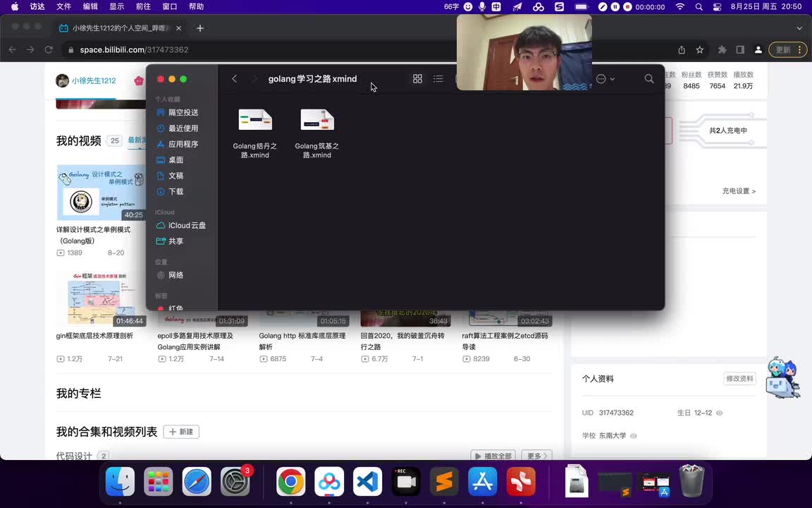Open the 编辑 menu
Viewport: 812px width, 508px height.
90,7
